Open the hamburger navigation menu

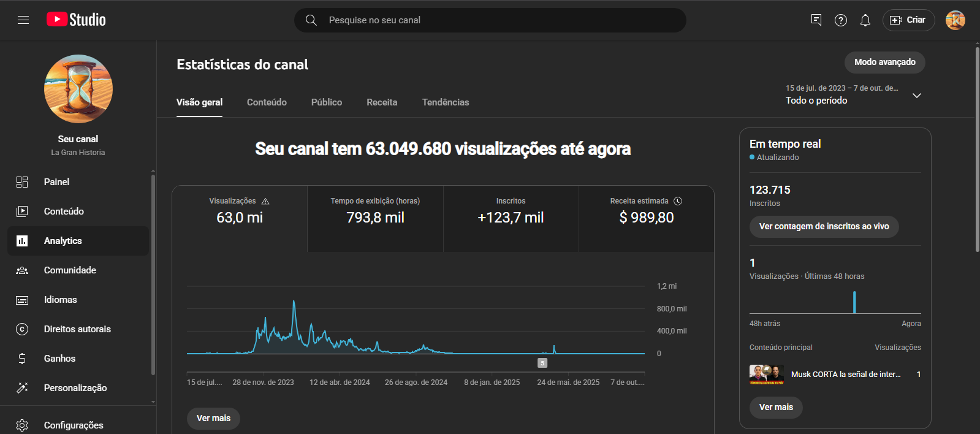(x=23, y=20)
